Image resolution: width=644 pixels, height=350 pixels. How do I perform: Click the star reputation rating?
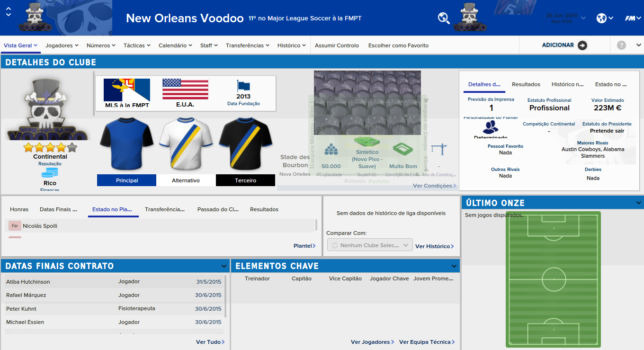pyautogui.click(x=50, y=147)
